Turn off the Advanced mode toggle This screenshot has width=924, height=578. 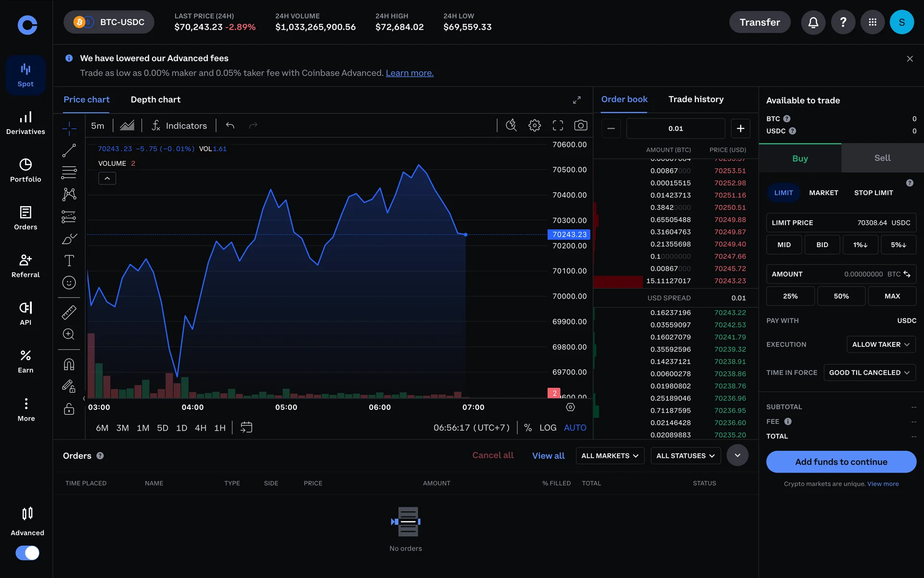coord(27,552)
